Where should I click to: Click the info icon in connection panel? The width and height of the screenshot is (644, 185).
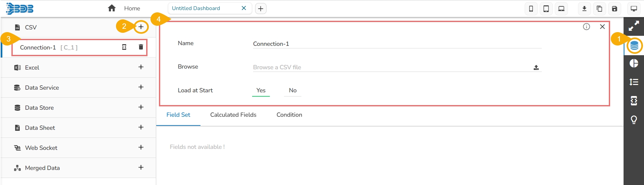click(x=586, y=27)
